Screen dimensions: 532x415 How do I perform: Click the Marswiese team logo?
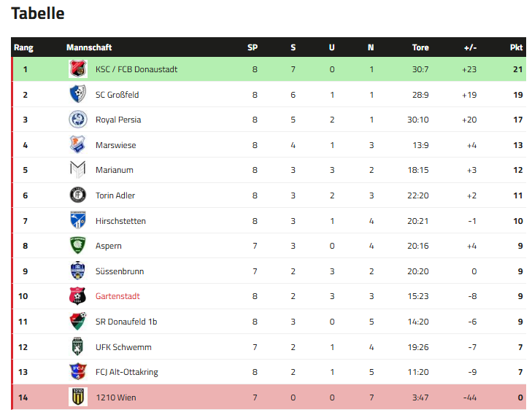coord(77,144)
